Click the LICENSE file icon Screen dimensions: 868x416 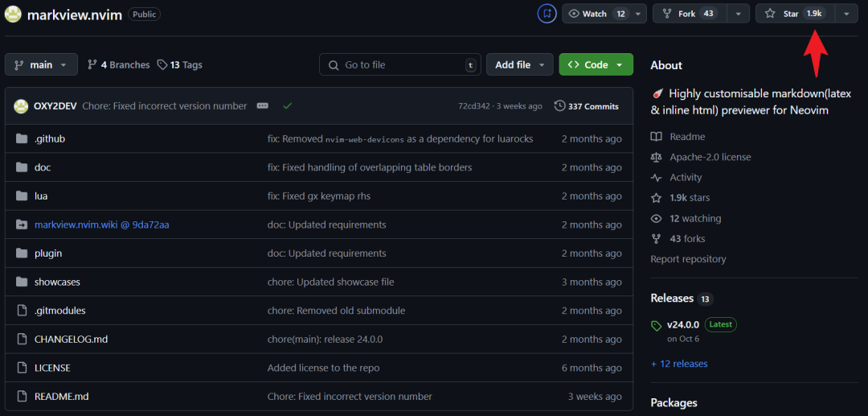(x=22, y=368)
